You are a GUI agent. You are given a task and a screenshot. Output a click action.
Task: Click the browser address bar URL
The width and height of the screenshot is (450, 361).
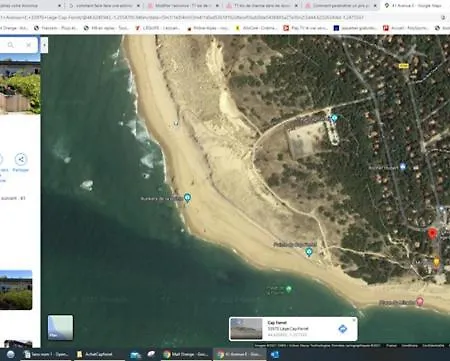[x=182, y=17]
